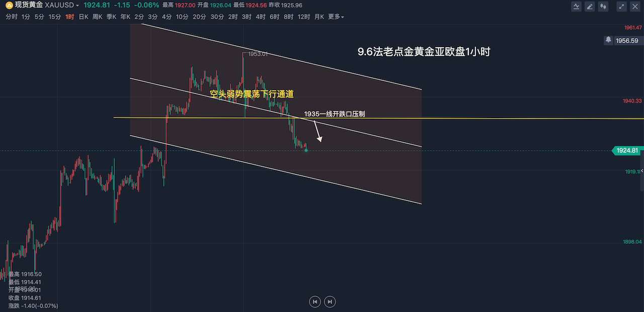The image size is (644, 312).
Task: Click the gold coin symbol icon
Action: [9, 5]
